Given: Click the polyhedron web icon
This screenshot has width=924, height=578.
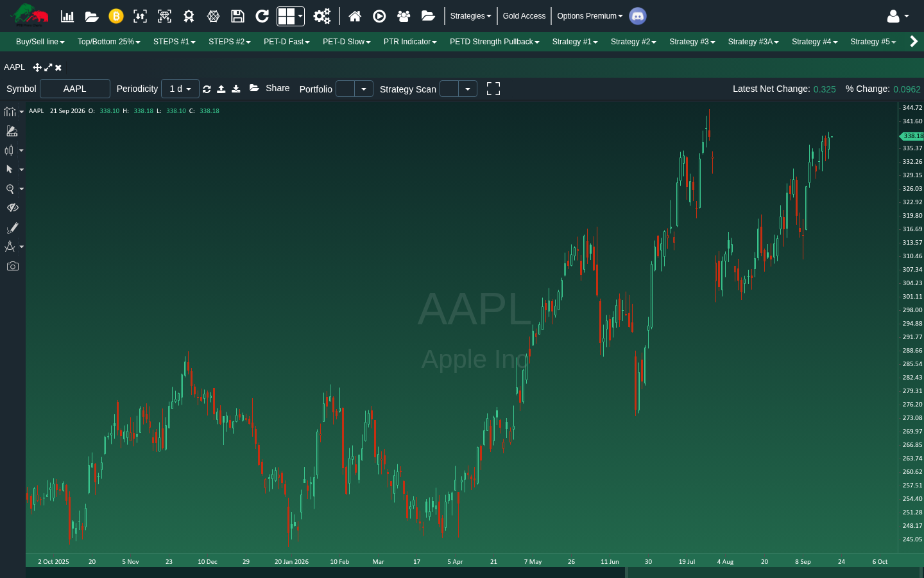Looking at the screenshot, I should pyautogui.click(x=214, y=16).
